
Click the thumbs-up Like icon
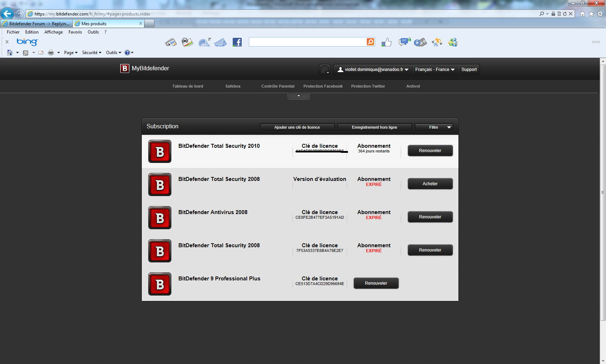click(386, 43)
